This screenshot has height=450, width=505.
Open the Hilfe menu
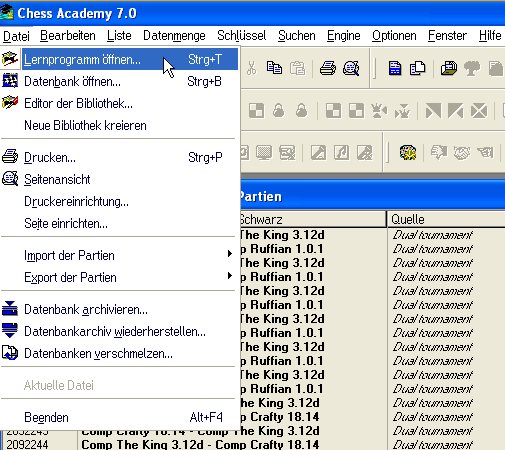[490, 36]
